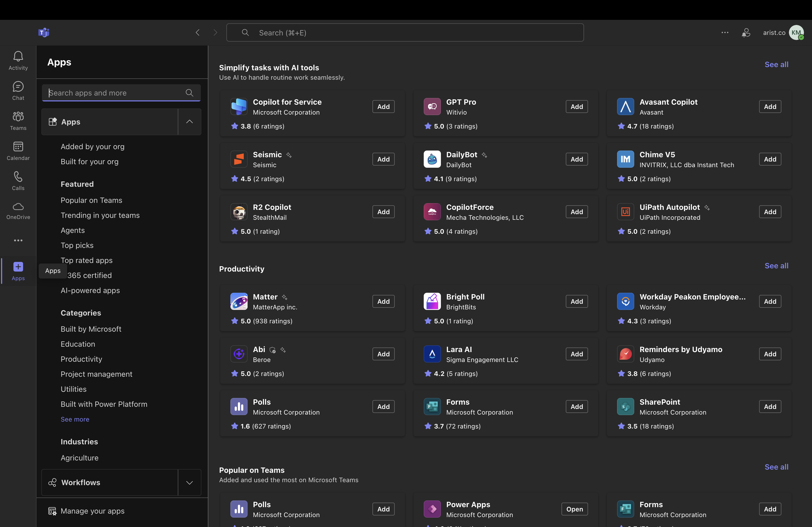This screenshot has height=527, width=812.
Task: Select Popular on Teams in sidebar list
Action: pos(92,200)
